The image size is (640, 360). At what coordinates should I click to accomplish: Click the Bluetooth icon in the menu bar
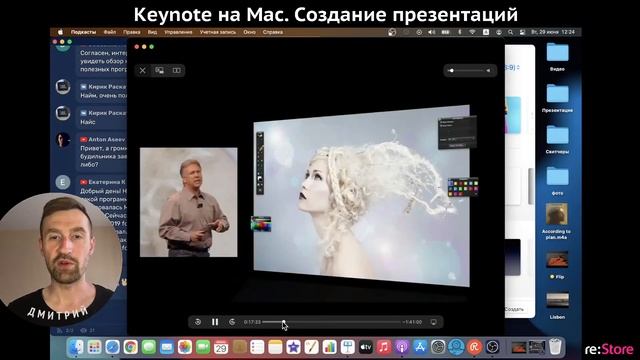tap(460, 32)
